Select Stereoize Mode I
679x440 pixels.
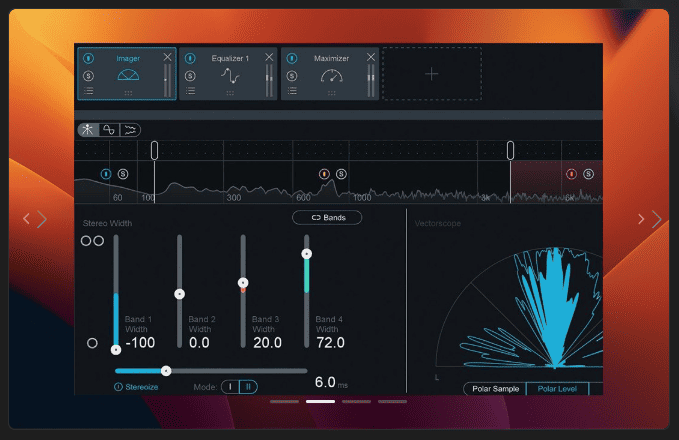coord(230,387)
